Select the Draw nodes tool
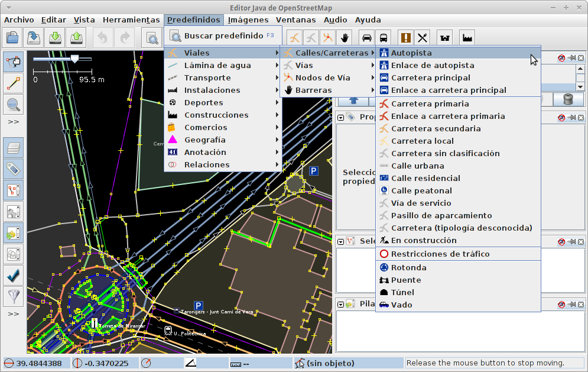This screenshot has height=372, width=588. click(13, 83)
